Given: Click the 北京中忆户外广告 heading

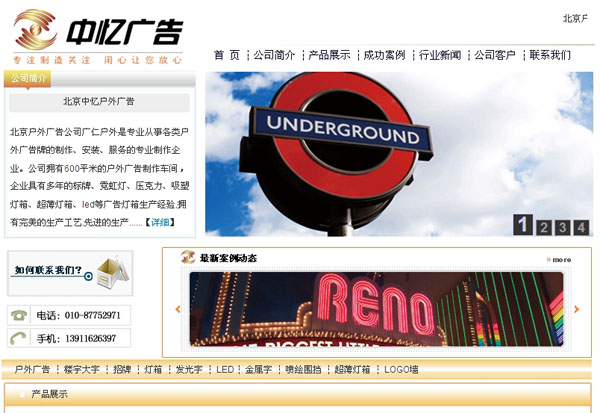Looking at the screenshot, I should click(99, 102).
